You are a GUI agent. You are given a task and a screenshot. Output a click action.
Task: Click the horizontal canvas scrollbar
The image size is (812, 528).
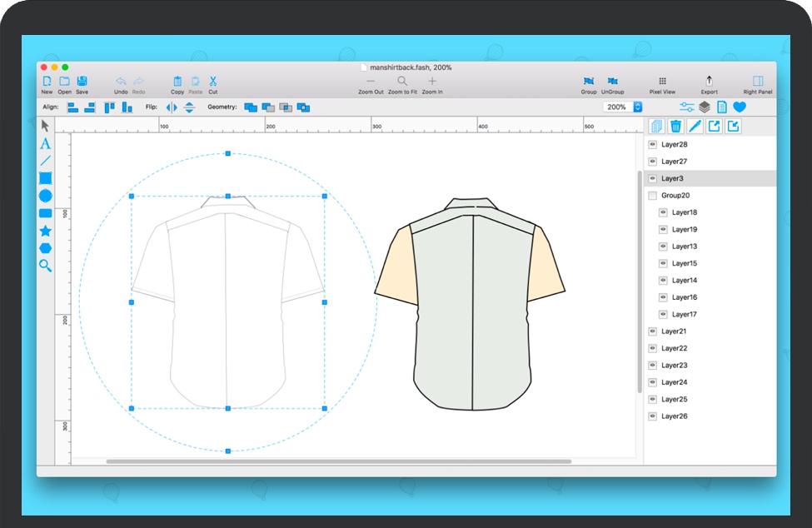pos(339,461)
